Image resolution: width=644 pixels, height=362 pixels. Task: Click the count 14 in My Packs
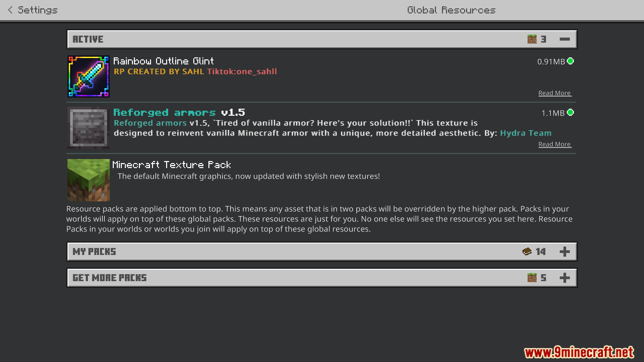[541, 252]
